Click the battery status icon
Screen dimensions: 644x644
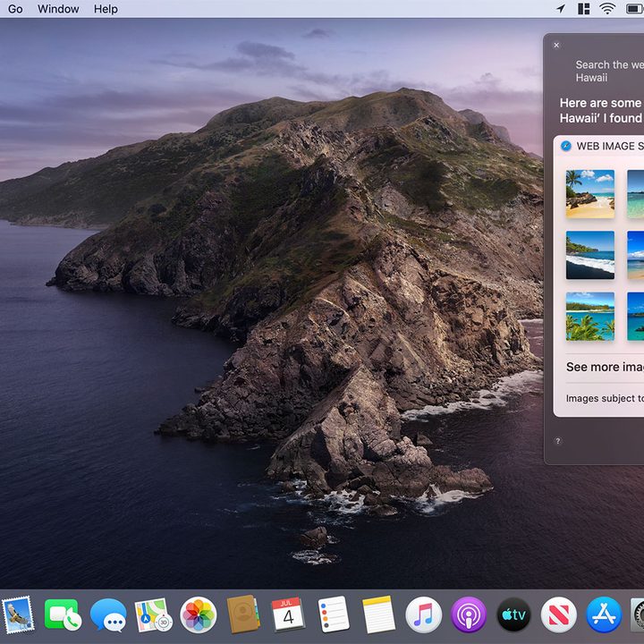tap(634, 9)
